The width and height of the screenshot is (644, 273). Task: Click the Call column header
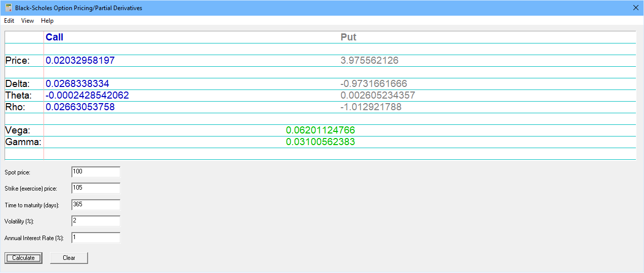coord(54,37)
